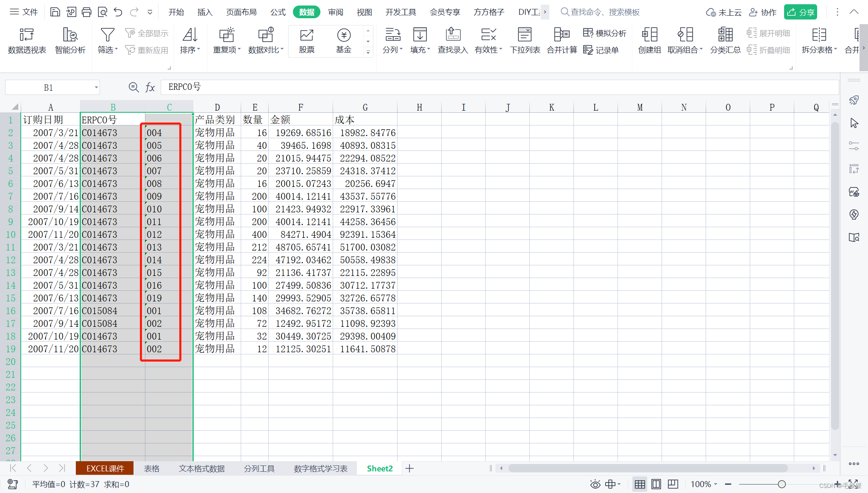
Task: Expand the Name Box cell reference dropdown
Action: coord(96,88)
